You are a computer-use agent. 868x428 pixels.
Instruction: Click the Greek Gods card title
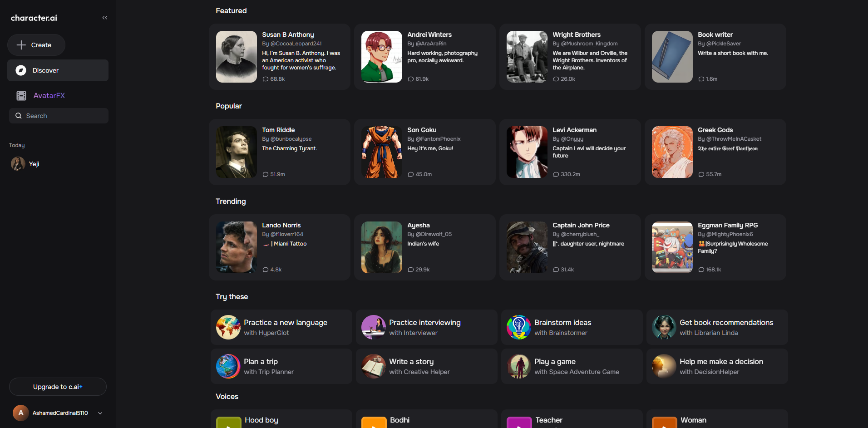[715, 130]
